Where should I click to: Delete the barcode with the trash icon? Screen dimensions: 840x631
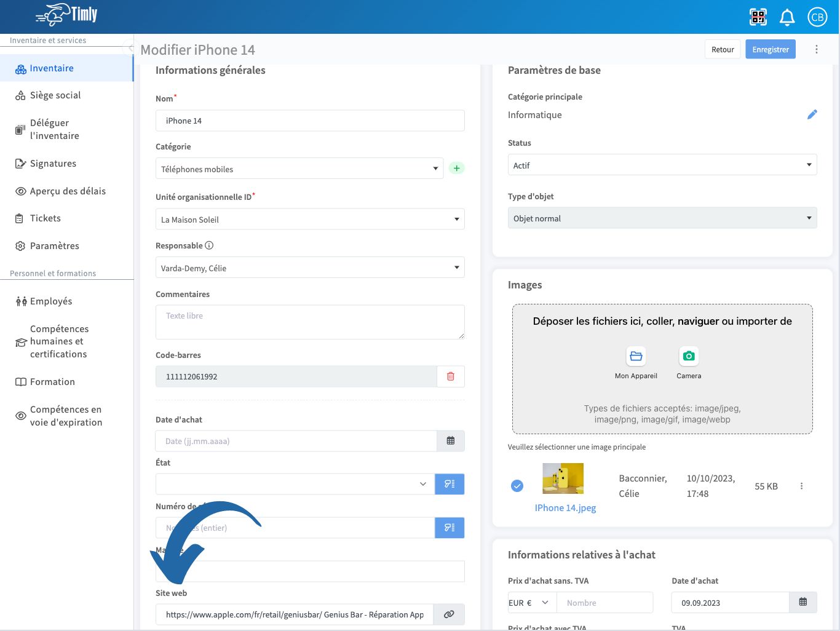click(450, 376)
